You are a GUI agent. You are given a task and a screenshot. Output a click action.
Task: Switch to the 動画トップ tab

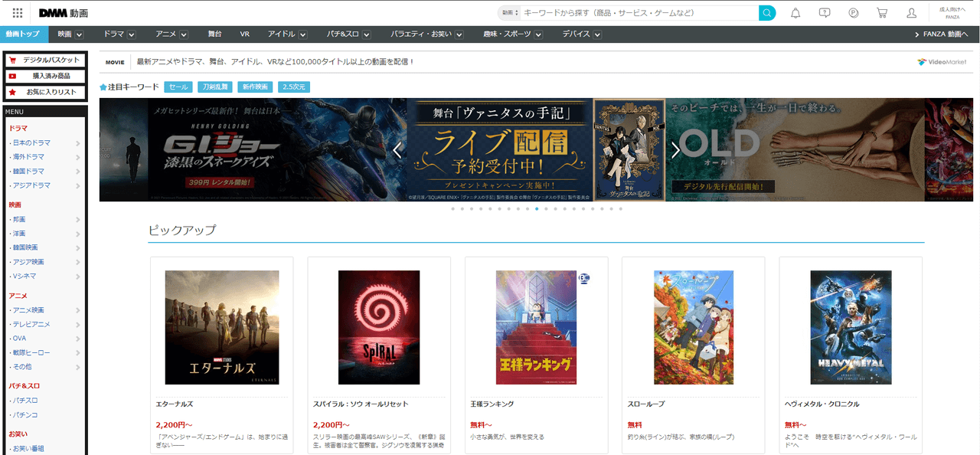pyautogui.click(x=23, y=34)
